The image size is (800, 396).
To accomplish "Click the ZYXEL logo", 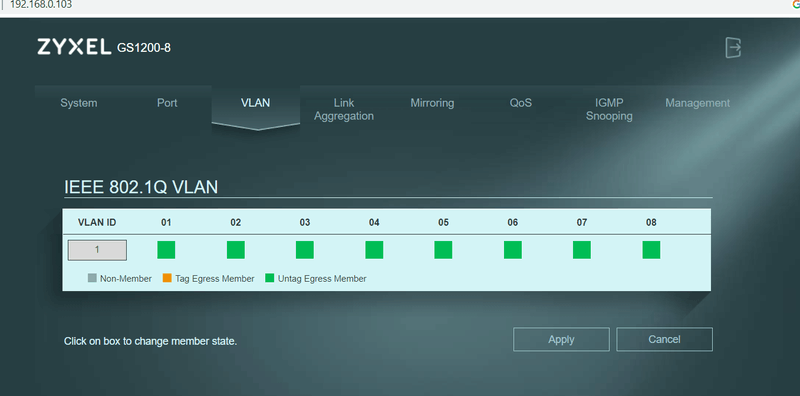I will (x=74, y=47).
